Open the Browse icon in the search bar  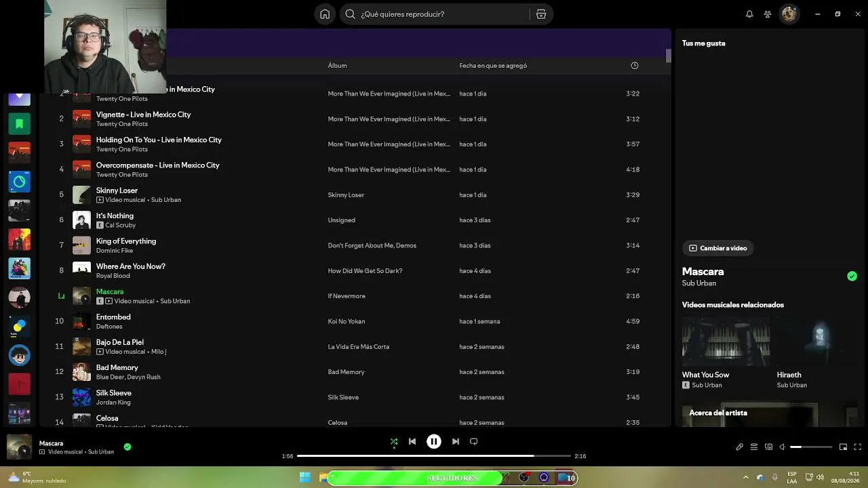(541, 14)
